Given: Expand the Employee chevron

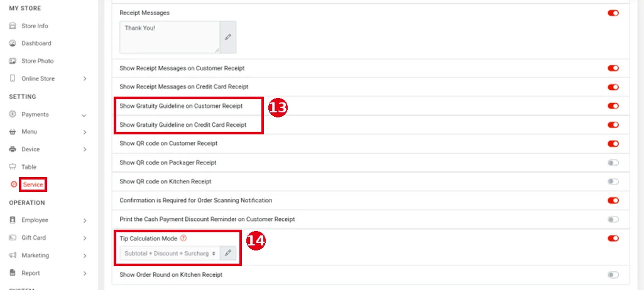Looking at the screenshot, I should click(85, 221).
